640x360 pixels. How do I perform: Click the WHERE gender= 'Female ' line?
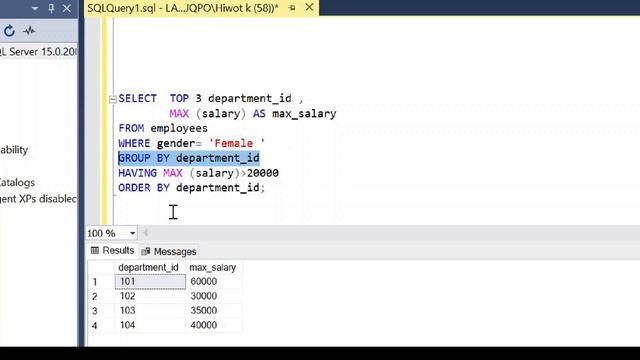pyautogui.click(x=191, y=143)
